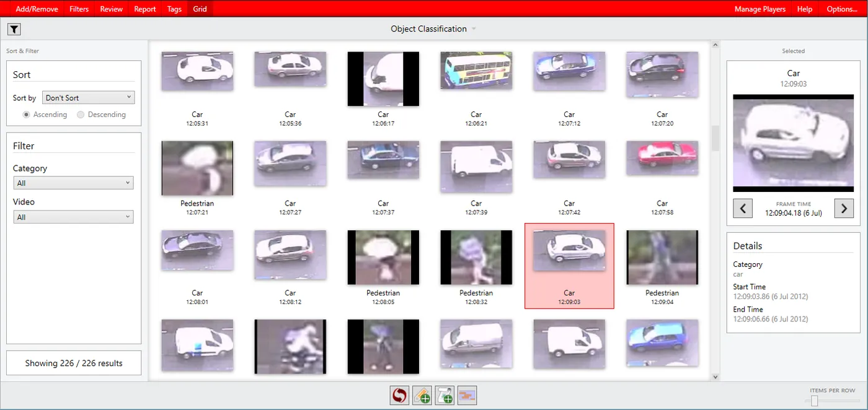Click the 'Sort & Filter' panel label
The image size is (868, 410).
pyautogui.click(x=22, y=51)
